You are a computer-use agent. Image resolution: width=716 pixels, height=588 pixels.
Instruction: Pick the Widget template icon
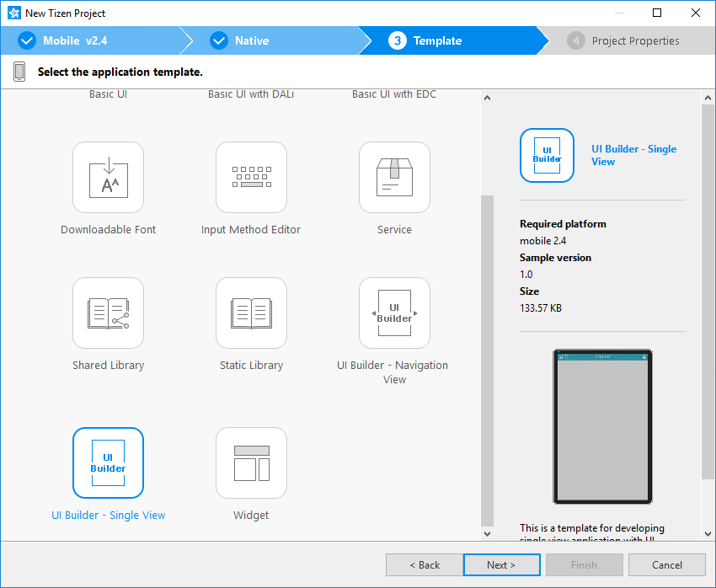pyautogui.click(x=251, y=463)
